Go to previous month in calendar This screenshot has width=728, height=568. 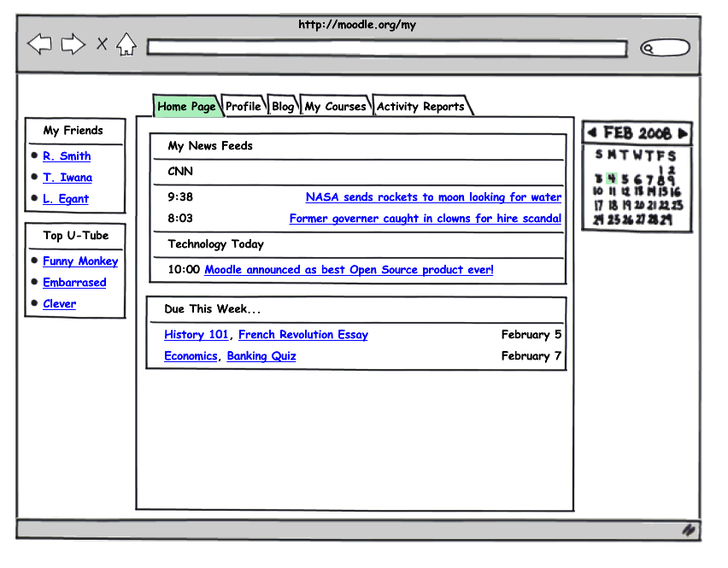592,132
